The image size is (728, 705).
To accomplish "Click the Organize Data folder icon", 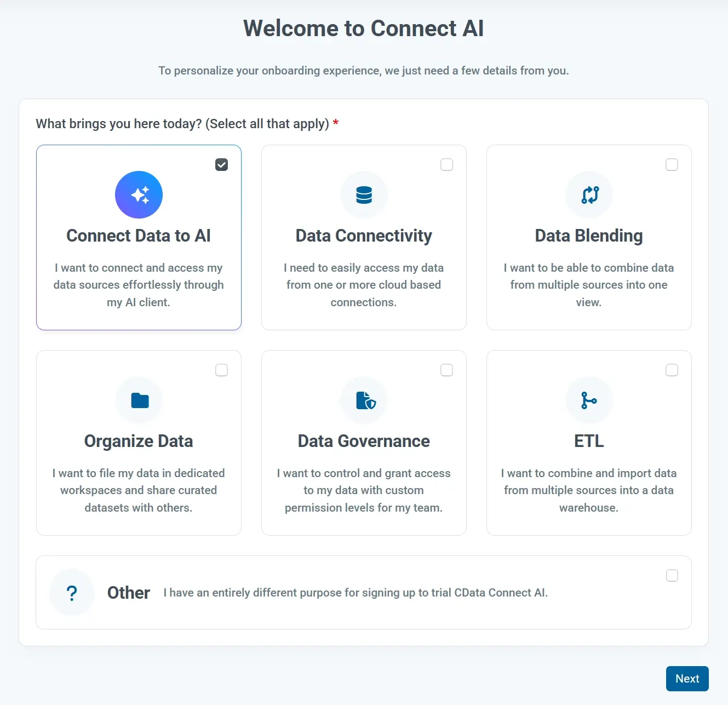I will point(139,400).
